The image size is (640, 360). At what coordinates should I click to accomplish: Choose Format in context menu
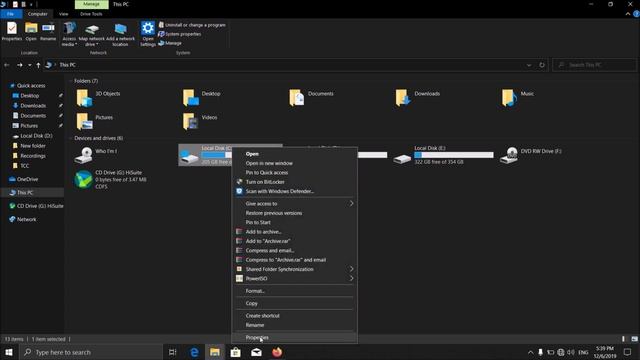click(x=294, y=291)
